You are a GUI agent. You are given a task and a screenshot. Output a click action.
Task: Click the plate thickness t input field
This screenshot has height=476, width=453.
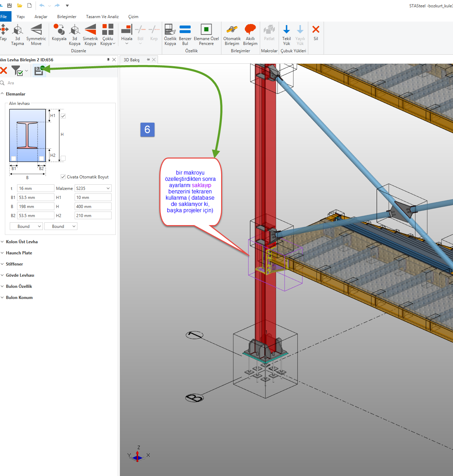tap(36, 189)
